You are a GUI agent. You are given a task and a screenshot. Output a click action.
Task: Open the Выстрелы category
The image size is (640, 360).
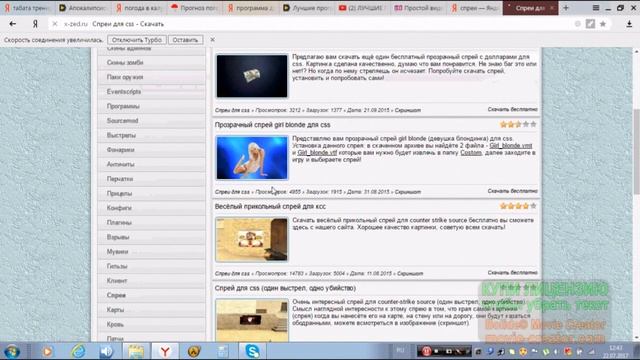click(151, 135)
